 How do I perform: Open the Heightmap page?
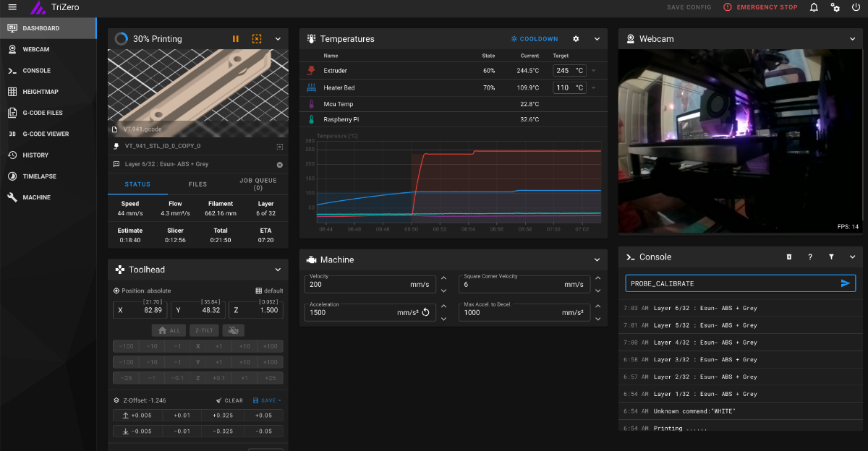[48, 92]
